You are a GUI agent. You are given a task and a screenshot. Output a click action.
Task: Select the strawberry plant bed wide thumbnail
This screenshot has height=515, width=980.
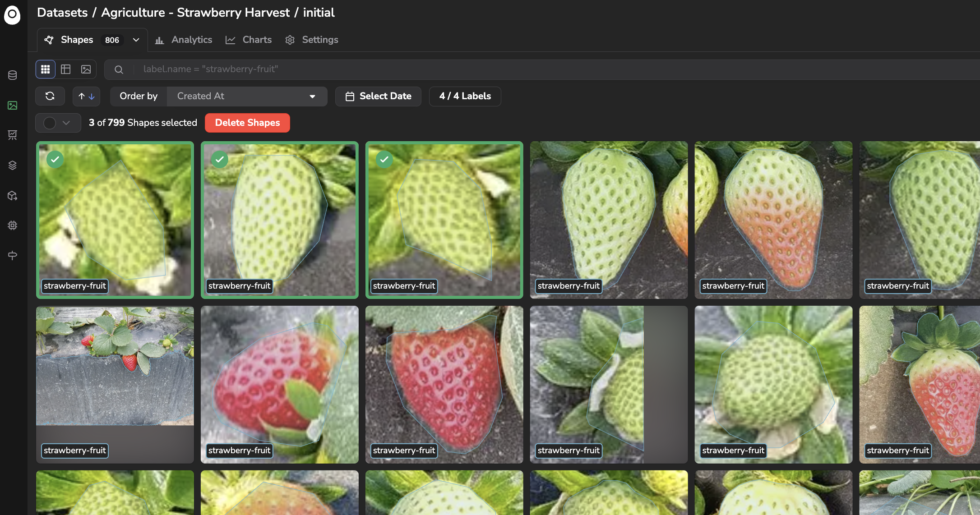[x=115, y=385]
